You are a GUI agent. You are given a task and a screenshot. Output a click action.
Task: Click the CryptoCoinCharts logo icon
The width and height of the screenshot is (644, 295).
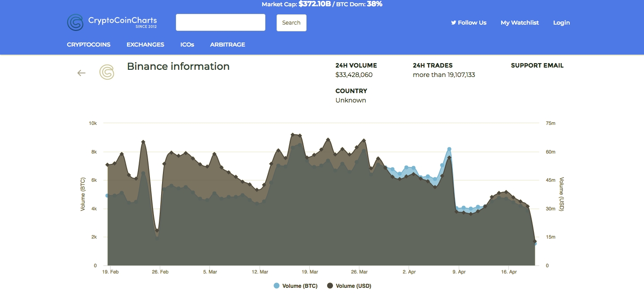click(x=75, y=22)
